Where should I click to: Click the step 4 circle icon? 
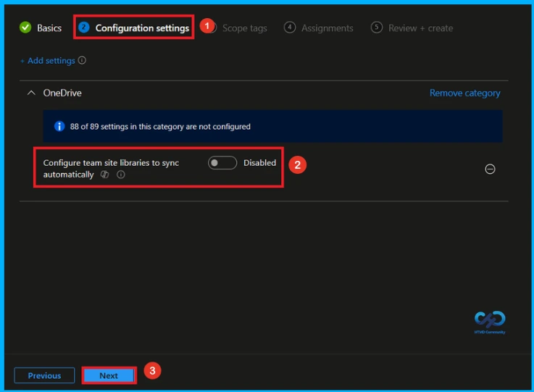tap(290, 28)
